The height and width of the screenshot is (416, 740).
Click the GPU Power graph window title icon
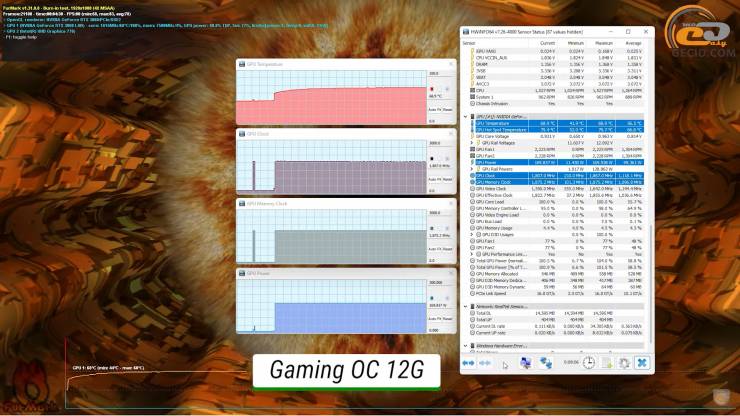click(x=242, y=273)
